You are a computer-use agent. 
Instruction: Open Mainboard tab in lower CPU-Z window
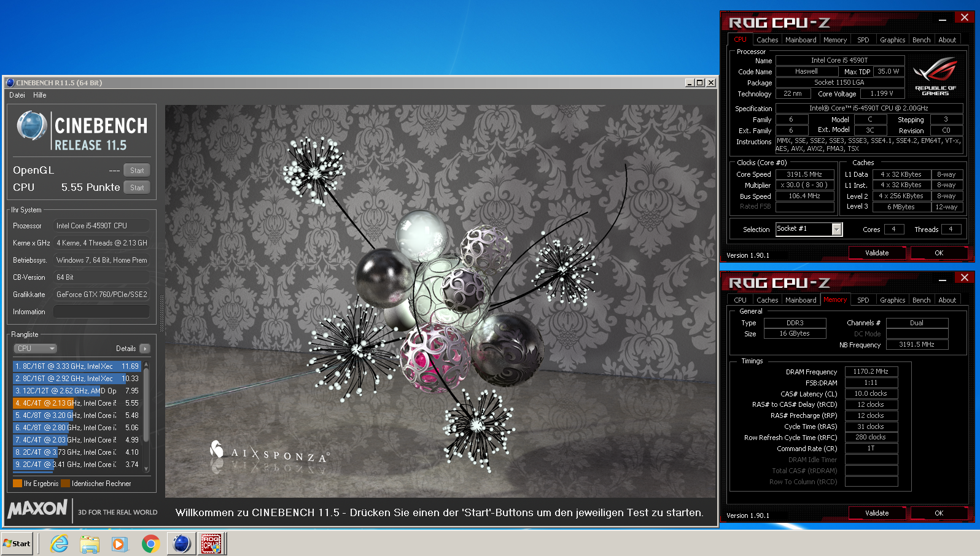click(801, 300)
